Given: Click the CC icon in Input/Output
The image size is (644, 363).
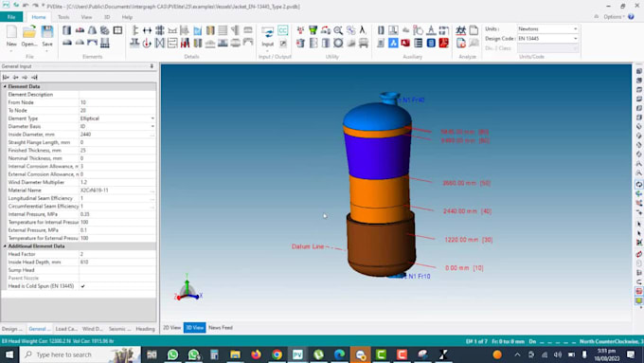Looking at the screenshot, I should (x=283, y=30).
